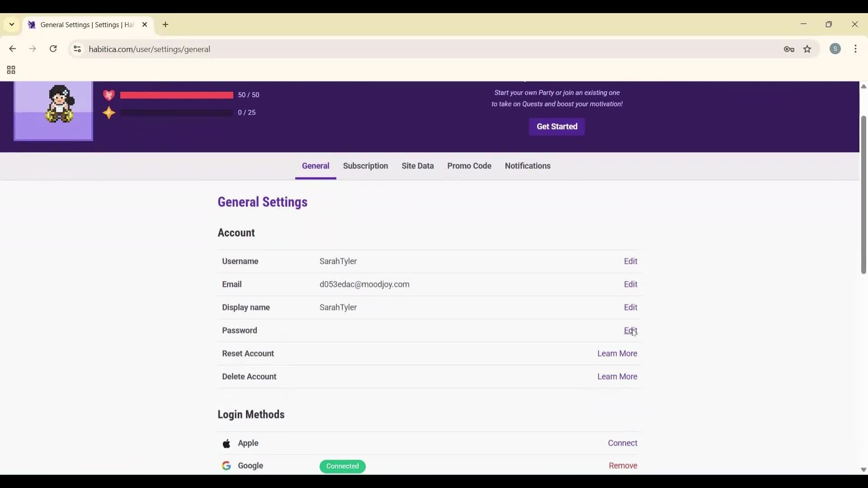Click the back navigation arrow
Image resolution: width=868 pixels, height=488 pixels.
tap(12, 49)
